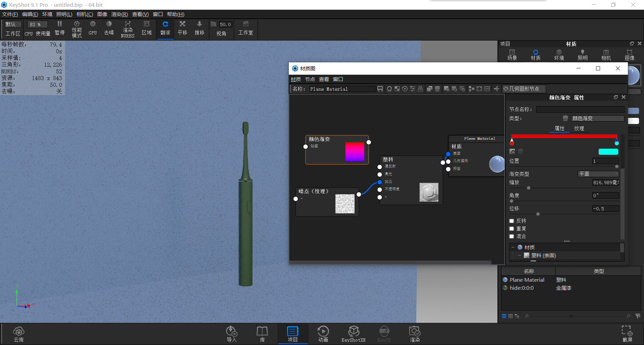The height and width of the screenshot is (345, 644).
Task: Click the material Name field 'Plane Material'
Action: point(342,89)
